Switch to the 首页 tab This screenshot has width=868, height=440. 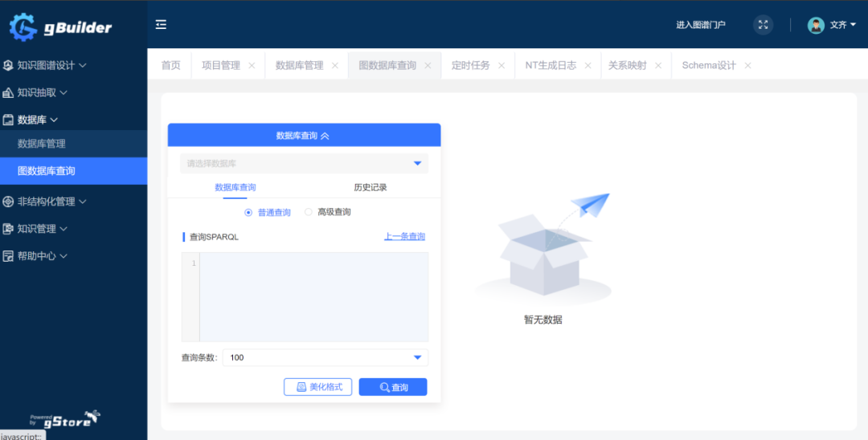click(x=170, y=65)
